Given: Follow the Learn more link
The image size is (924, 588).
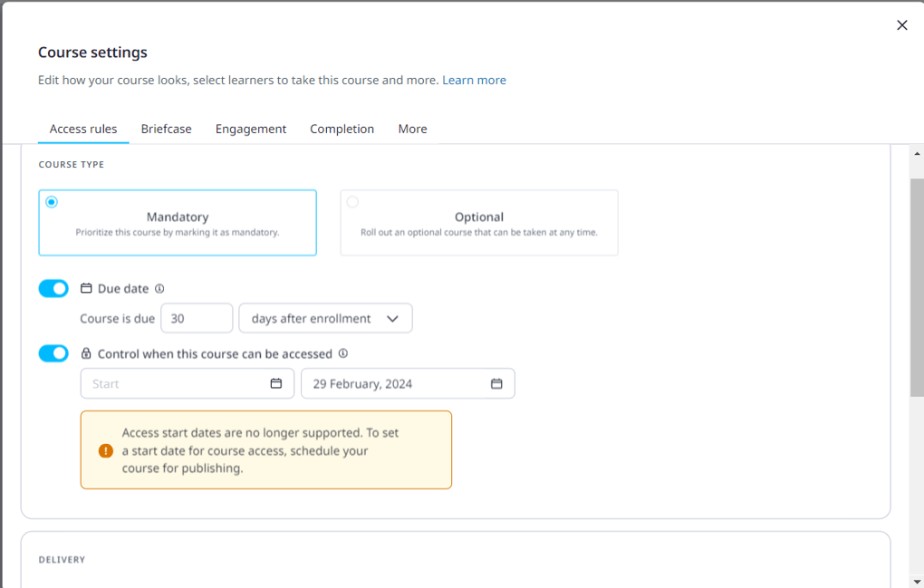Looking at the screenshot, I should click(474, 81).
